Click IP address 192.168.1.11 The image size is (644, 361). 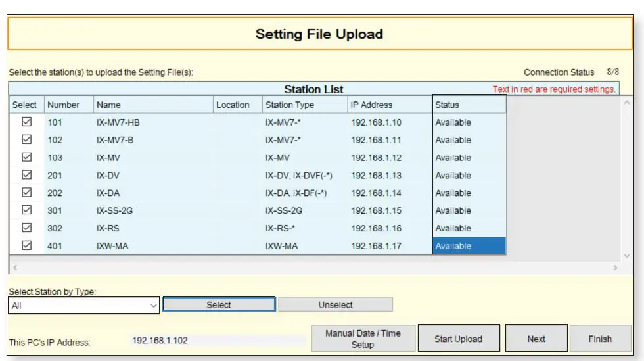click(376, 140)
